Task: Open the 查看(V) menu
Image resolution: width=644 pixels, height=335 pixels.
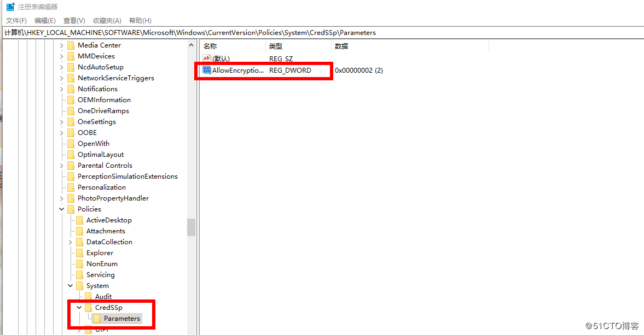Action: (74, 21)
